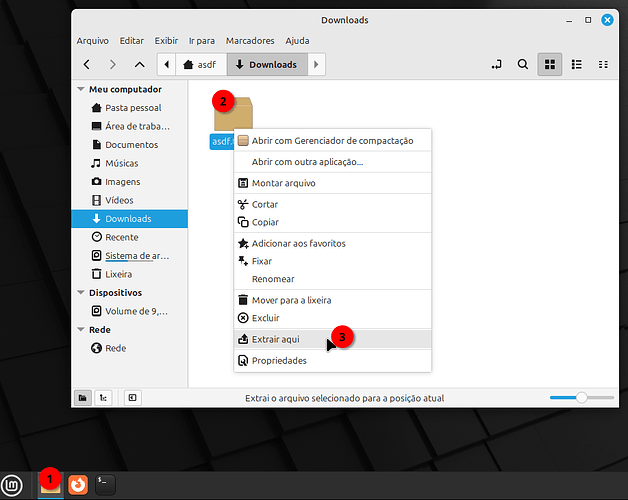Choose Copiar in the context menu
The image size is (628, 500).
point(332,222)
